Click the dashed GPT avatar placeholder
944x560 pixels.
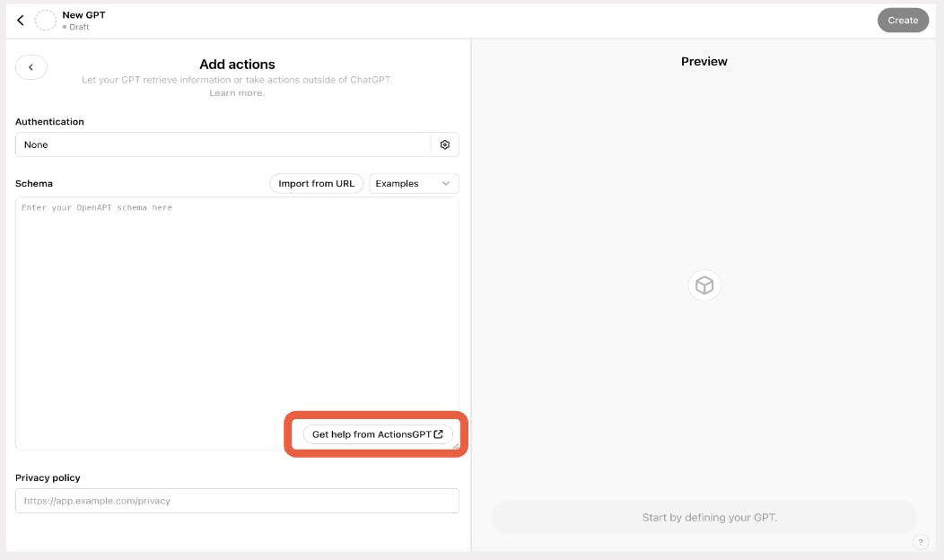point(45,20)
